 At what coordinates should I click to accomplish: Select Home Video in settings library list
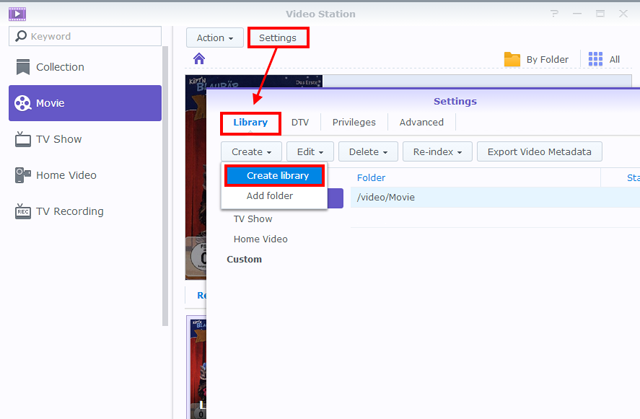[x=260, y=239]
